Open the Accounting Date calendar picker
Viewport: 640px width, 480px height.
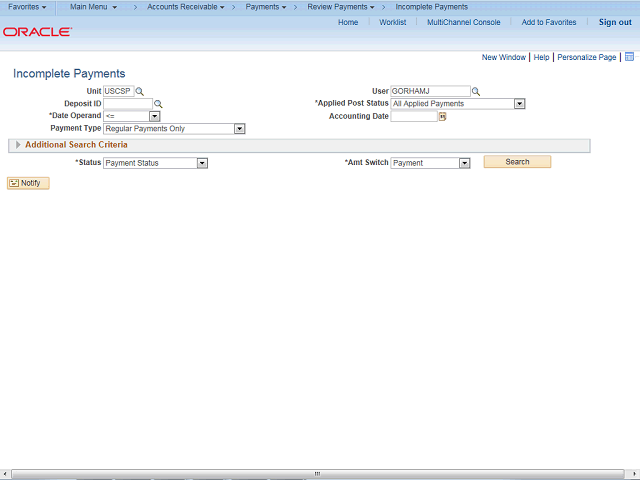tap(442, 117)
